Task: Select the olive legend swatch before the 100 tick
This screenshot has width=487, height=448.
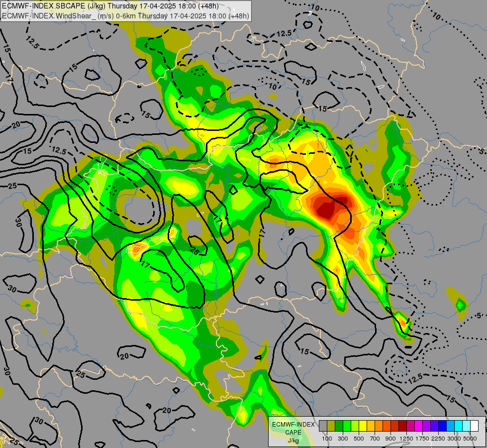Action: coord(331,426)
